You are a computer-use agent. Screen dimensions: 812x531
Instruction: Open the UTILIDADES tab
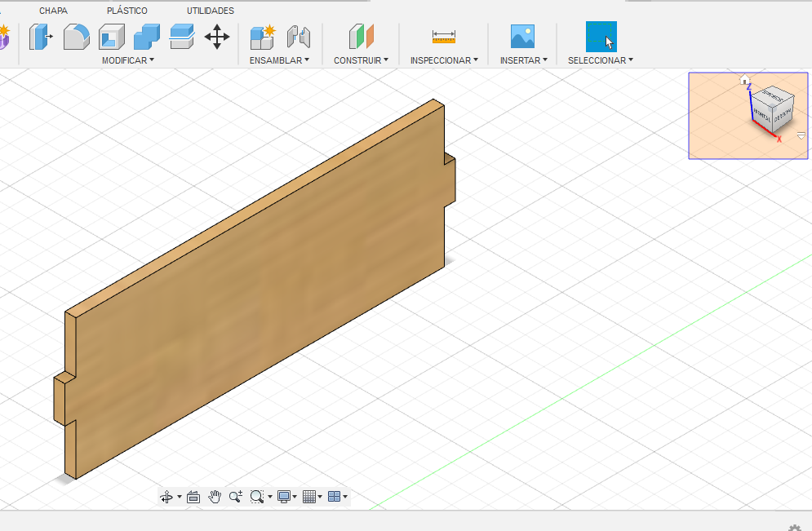click(x=210, y=11)
